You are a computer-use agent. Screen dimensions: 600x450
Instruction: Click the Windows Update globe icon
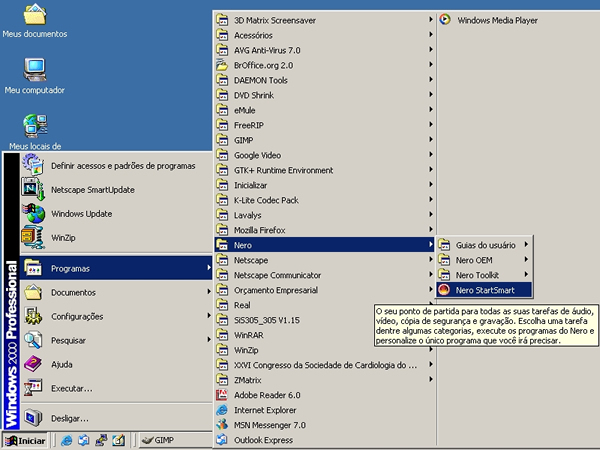(33, 213)
